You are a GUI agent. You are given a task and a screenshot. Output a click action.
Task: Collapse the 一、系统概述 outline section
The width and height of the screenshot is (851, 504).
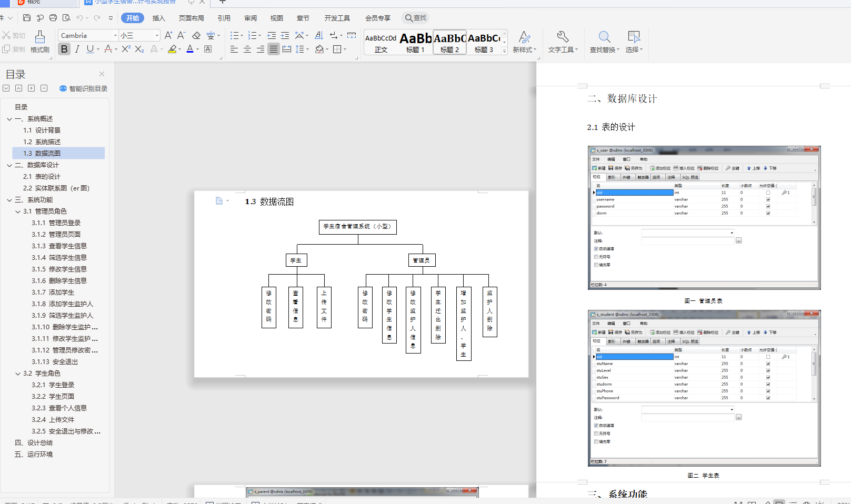pos(9,119)
